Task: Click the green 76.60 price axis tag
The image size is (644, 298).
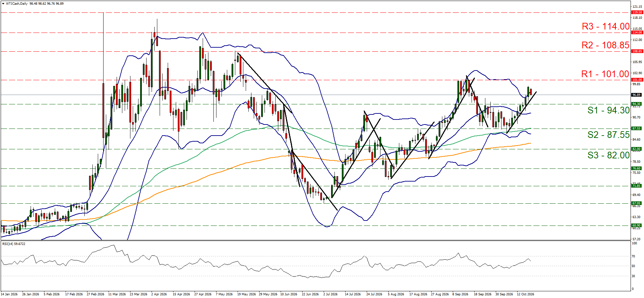Action: tap(636, 168)
